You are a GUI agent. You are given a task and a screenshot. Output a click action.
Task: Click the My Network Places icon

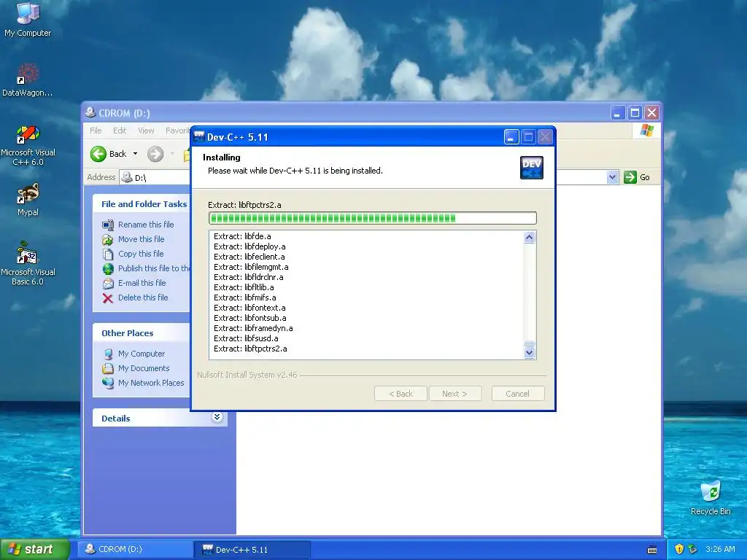(108, 383)
